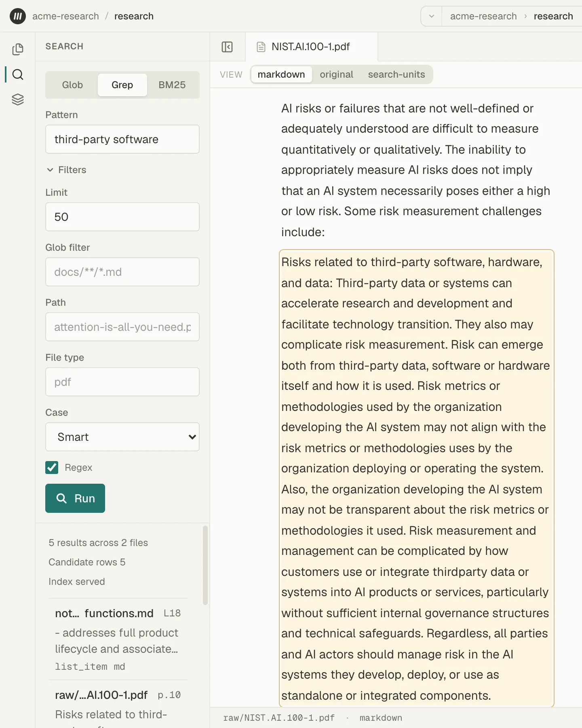Click the Path input field
This screenshot has height=728, width=582.
point(122,327)
